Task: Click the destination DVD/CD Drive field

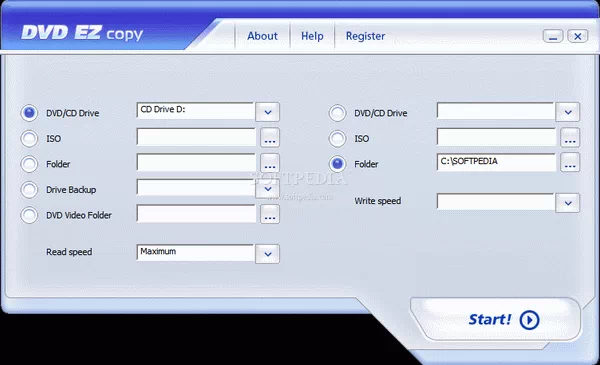Action: tap(496, 111)
